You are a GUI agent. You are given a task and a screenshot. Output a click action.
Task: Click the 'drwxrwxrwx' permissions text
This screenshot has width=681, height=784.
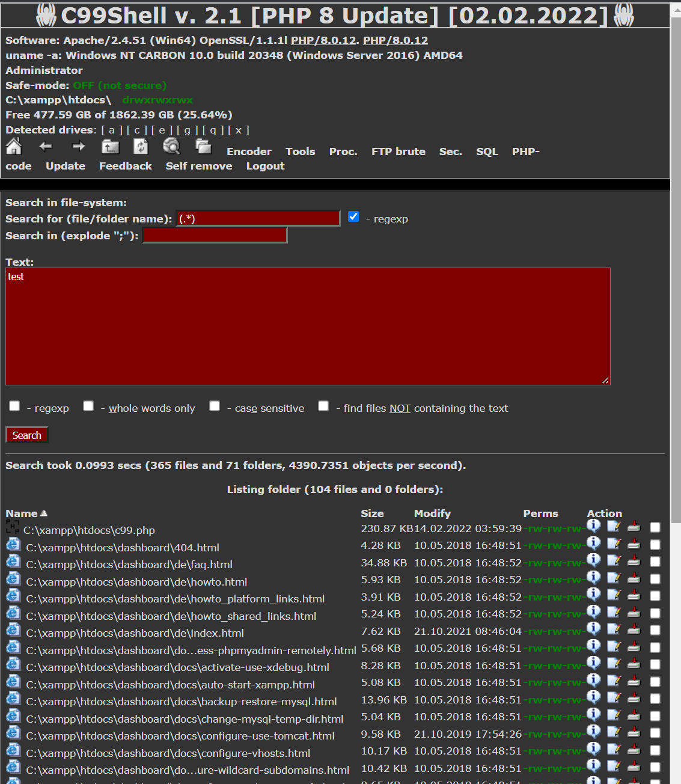[x=157, y=100]
